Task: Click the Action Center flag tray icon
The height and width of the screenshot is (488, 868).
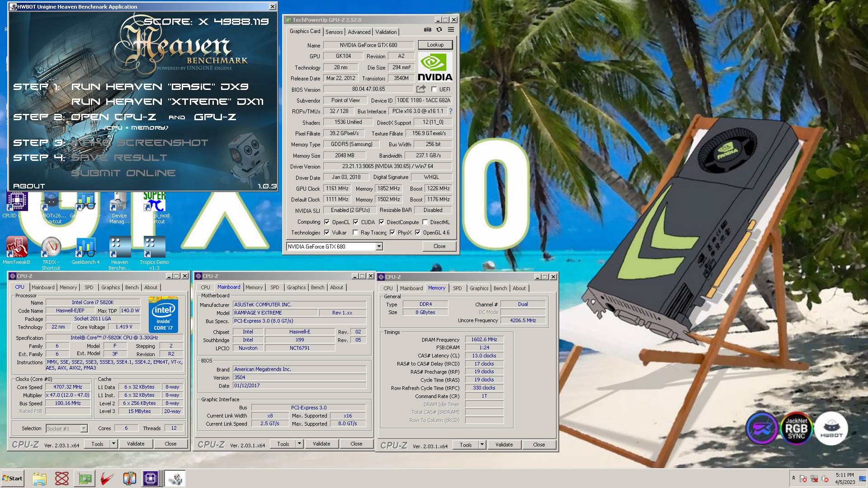Action: pyautogui.click(x=803, y=479)
